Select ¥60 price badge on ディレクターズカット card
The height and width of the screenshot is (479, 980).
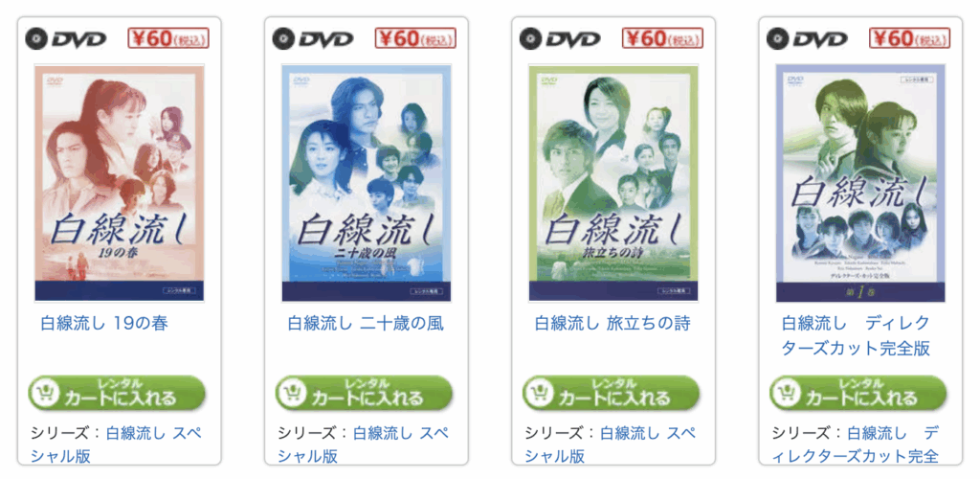tap(910, 38)
